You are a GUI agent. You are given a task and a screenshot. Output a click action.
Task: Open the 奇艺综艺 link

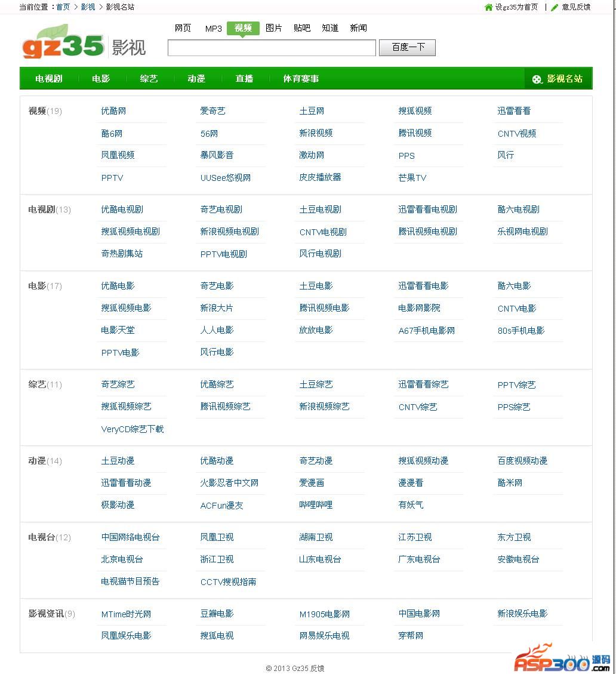tap(118, 384)
